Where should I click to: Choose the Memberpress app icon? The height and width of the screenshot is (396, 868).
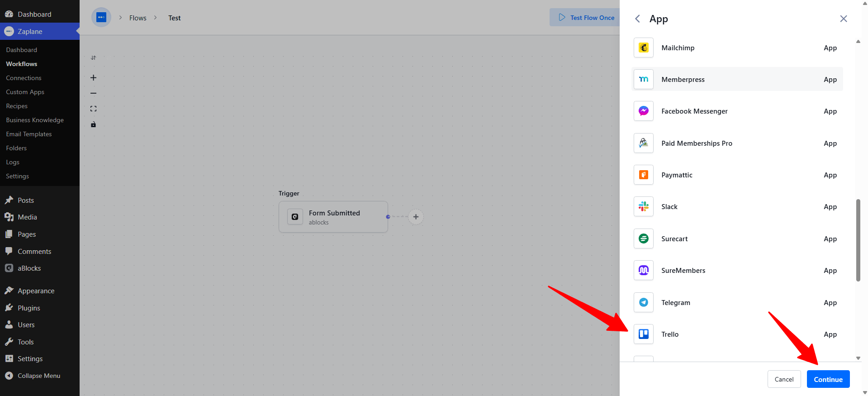[x=643, y=79]
